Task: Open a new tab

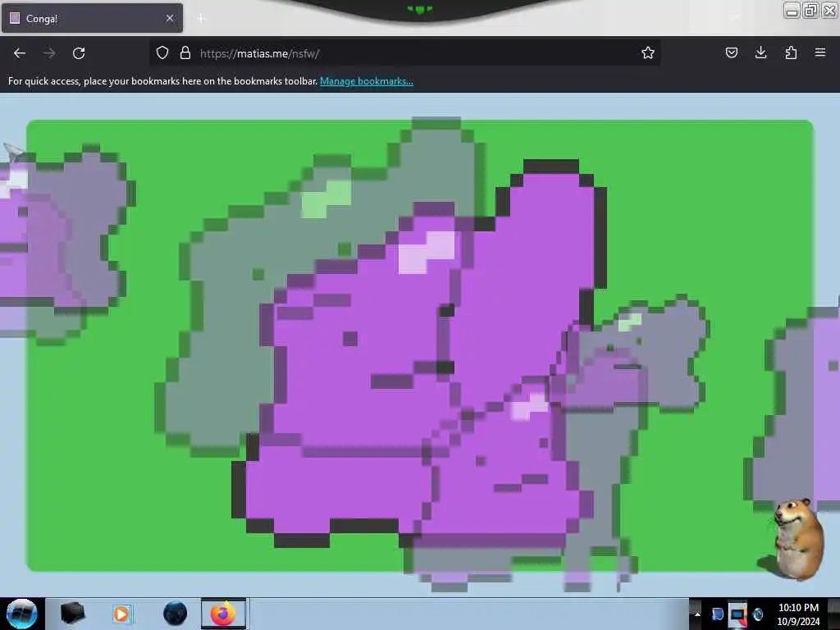Action: [201, 18]
